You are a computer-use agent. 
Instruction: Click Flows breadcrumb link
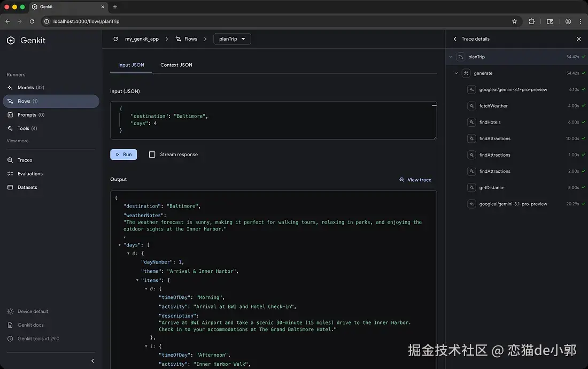click(x=187, y=39)
